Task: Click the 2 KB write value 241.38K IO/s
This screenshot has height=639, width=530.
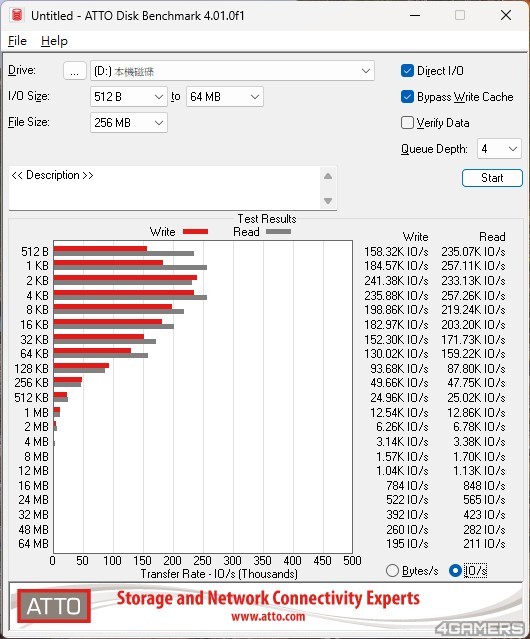Action: [x=396, y=281]
